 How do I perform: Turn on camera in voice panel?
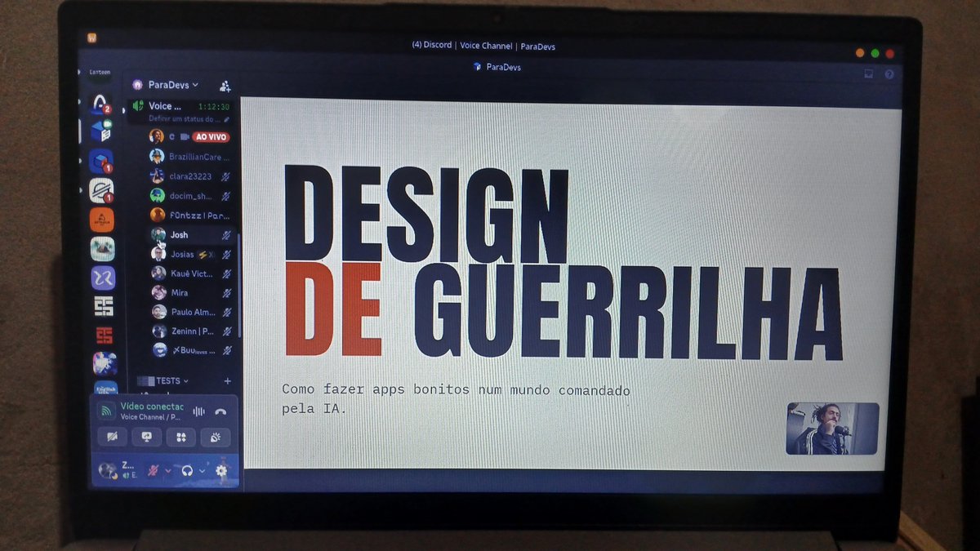click(x=112, y=437)
